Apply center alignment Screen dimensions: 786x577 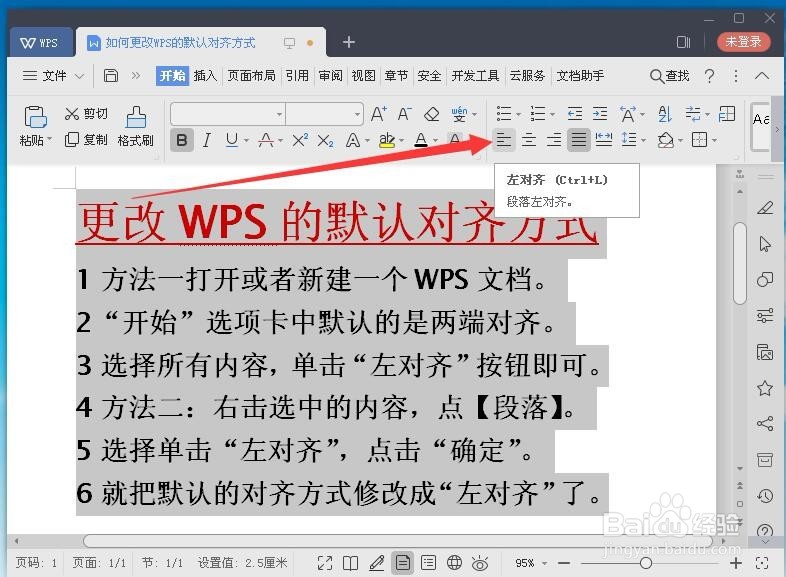coord(529,140)
